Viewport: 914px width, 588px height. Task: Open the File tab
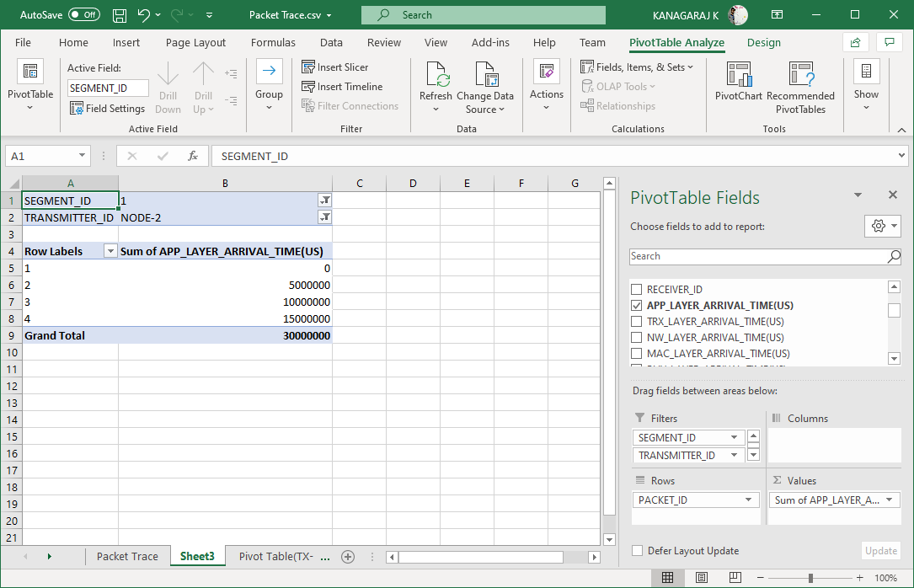pyautogui.click(x=24, y=42)
